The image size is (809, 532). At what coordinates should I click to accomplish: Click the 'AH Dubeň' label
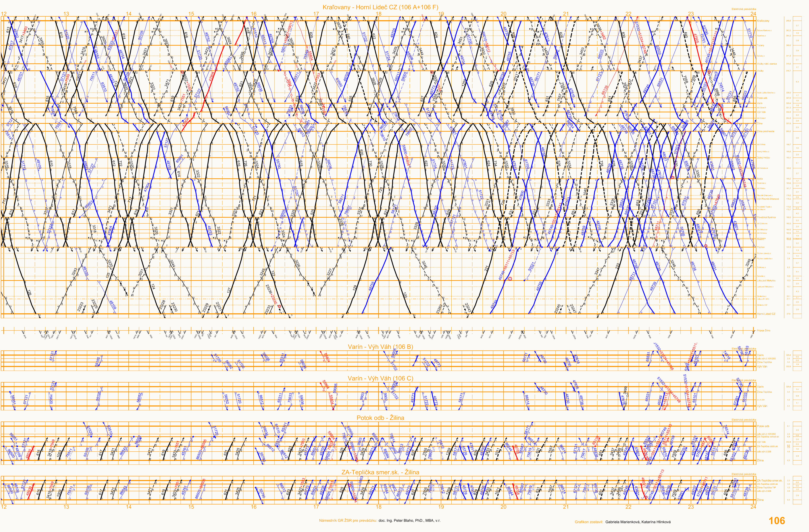tap(761, 118)
